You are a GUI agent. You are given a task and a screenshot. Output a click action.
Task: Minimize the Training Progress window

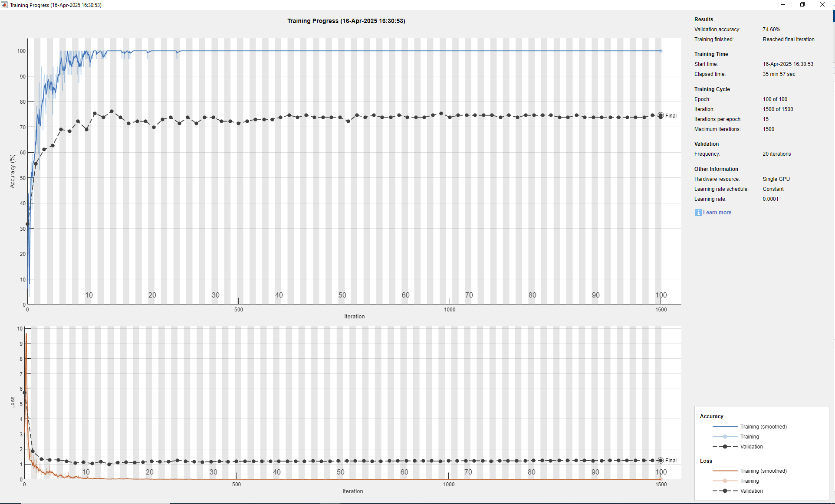click(x=783, y=5)
